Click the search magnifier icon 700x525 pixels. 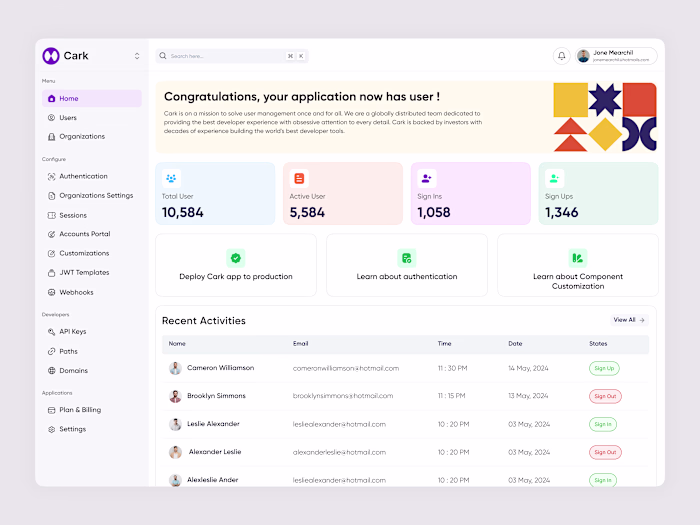pos(163,56)
